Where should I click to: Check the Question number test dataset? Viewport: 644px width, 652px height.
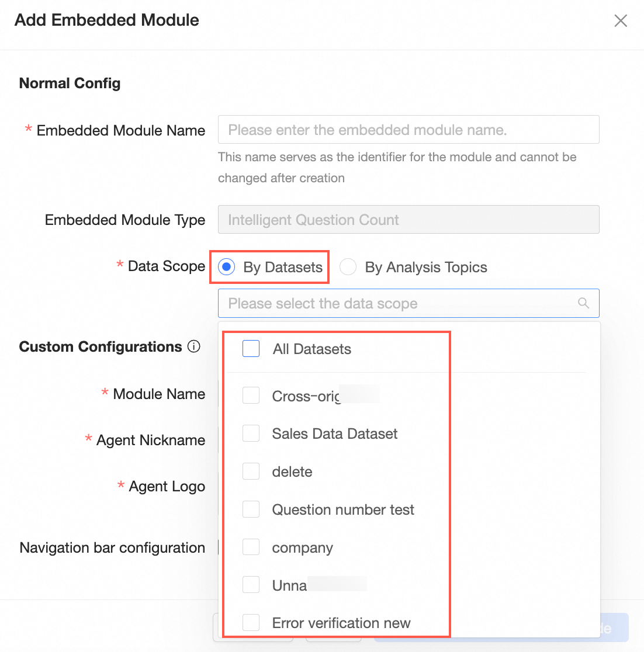(251, 509)
